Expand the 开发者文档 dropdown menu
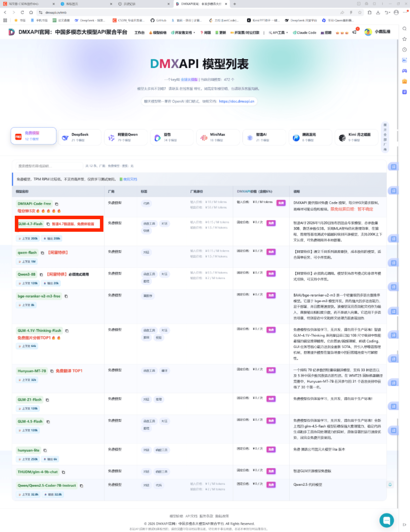Screen dimensions: 410x532 click(x=183, y=33)
